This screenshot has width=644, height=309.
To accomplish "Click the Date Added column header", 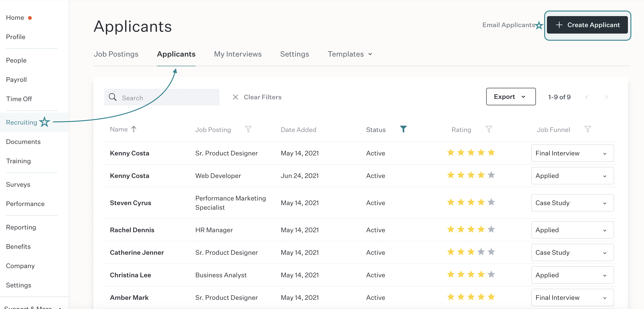I will pos(298,129).
